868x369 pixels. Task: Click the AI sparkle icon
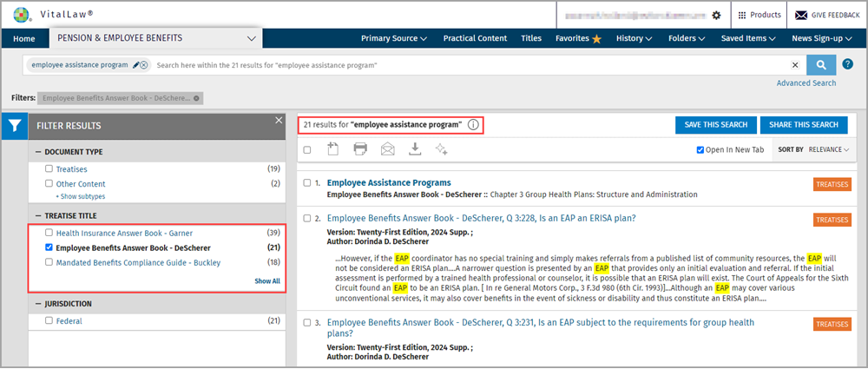click(441, 148)
